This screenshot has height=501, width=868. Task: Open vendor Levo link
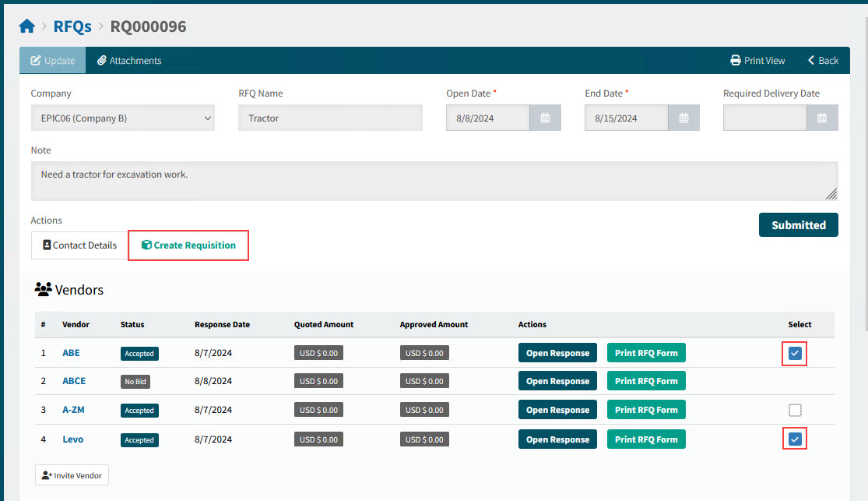[72, 439]
